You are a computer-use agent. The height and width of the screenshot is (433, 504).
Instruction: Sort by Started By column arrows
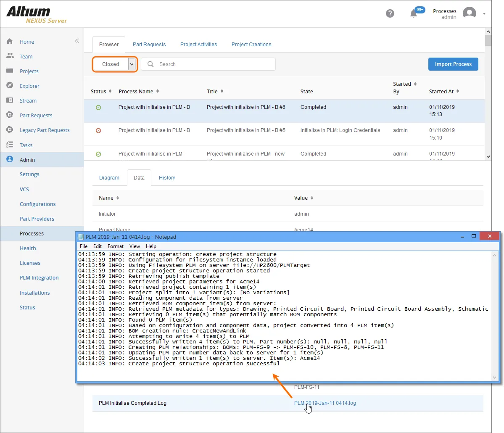click(x=415, y=84)
